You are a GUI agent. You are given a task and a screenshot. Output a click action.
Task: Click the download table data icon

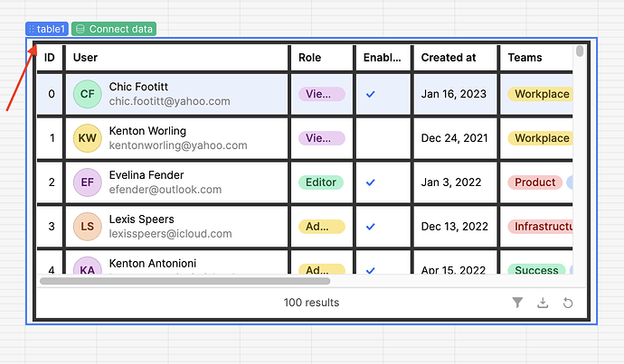pyautogui.click(x=543, y=303)
